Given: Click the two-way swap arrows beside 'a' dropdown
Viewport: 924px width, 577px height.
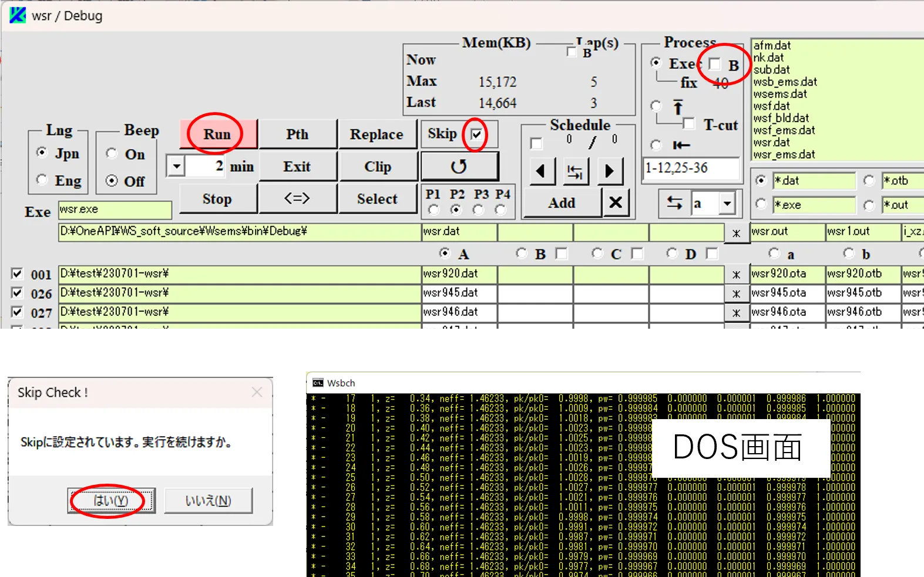Looking at the screenshot, I should point(674,203).
